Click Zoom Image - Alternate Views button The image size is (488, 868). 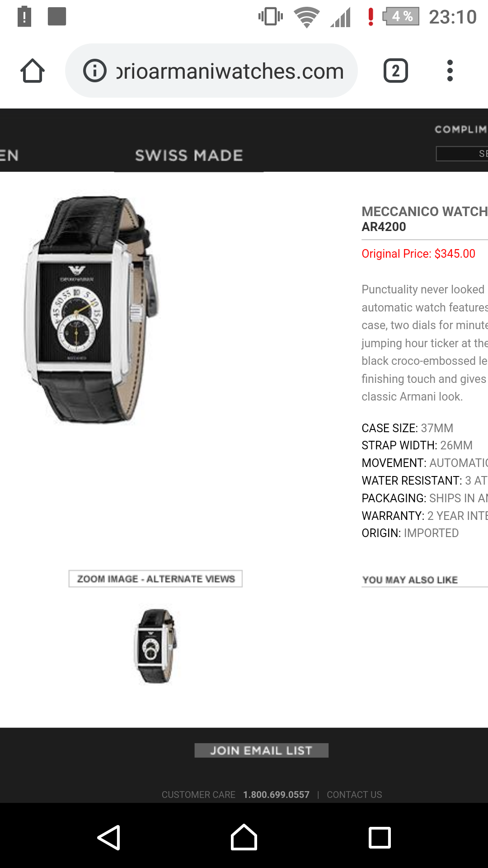pyautogui.click(x=155, y=579)
